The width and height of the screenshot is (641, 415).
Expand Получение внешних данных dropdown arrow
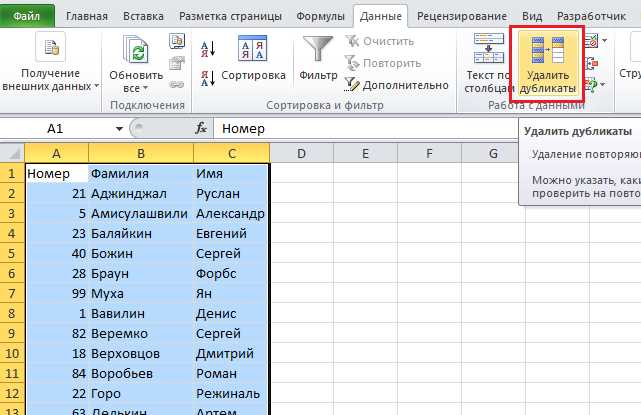[x=96, y=86]
